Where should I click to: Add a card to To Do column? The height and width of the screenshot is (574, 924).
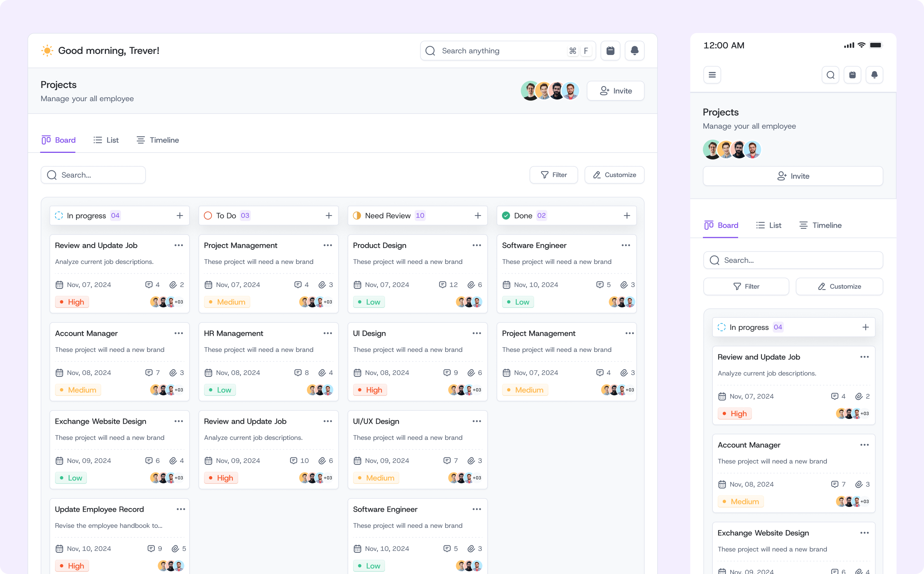click(x=329, y=216)
